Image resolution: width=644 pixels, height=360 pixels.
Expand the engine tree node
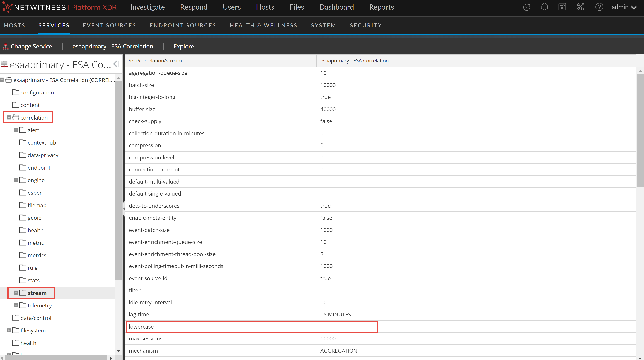click(16, 180)
